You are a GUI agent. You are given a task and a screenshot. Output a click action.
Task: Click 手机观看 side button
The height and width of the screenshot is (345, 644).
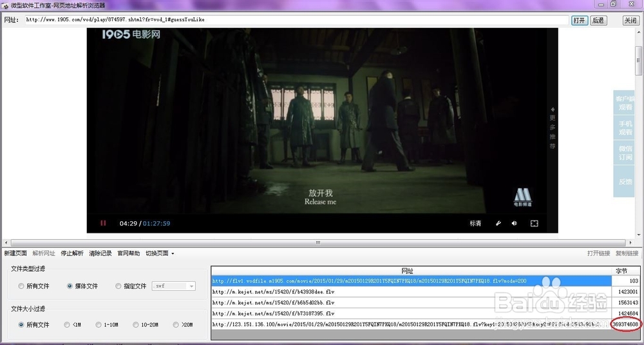point(625,128)
